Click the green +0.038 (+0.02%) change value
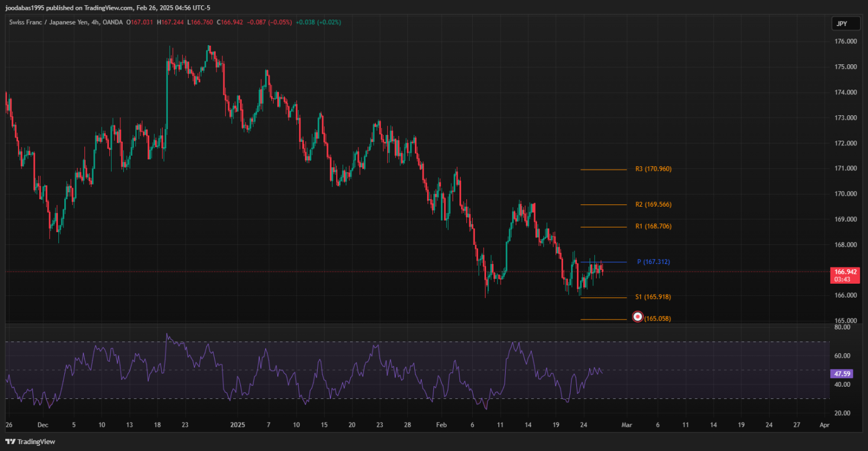Viewport: 868px width, 451px height. point(318,22)
